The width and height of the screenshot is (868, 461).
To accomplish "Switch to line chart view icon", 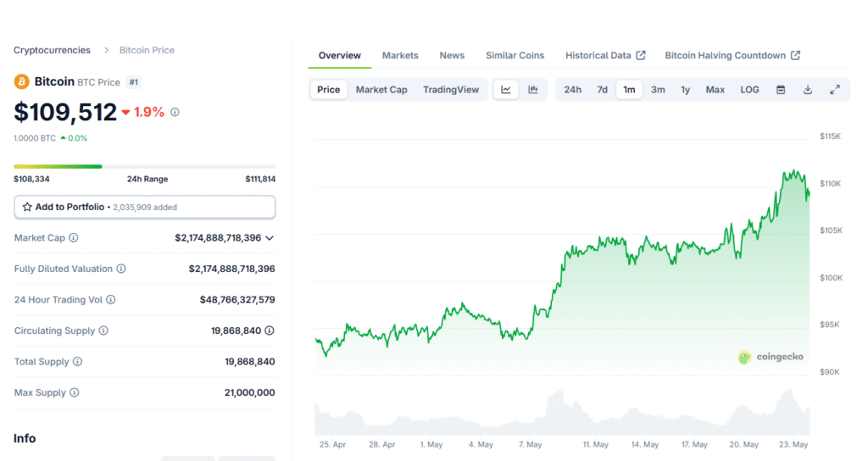I will (x=506, y=90).
